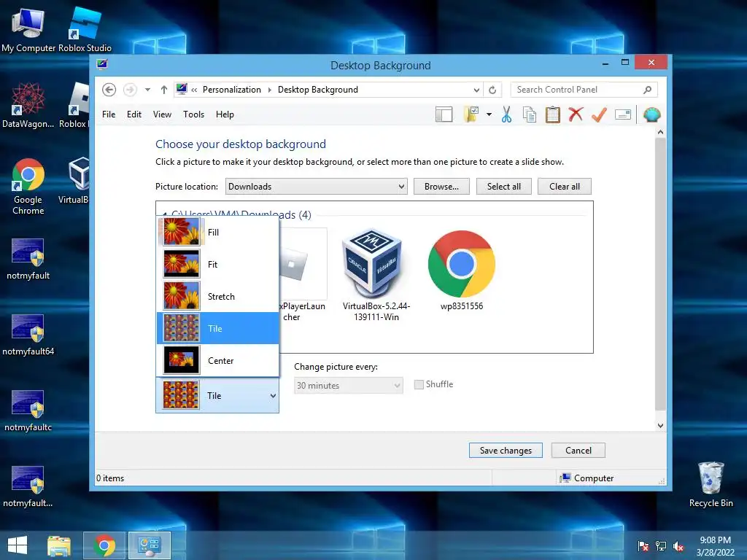Click the Clear all button

[x=565, y=186]
